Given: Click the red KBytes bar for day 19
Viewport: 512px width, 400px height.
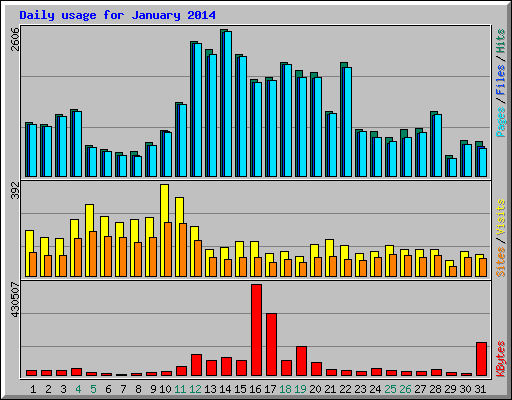Looking at the screenshot, I should (x=301, y=361).
